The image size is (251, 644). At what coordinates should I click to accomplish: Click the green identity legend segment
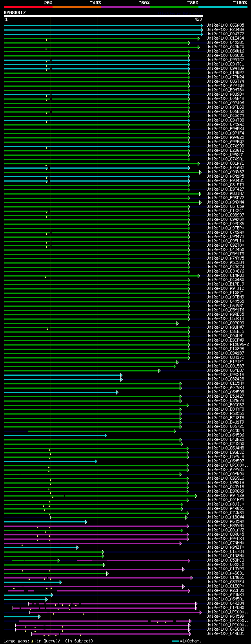(174, 7)
